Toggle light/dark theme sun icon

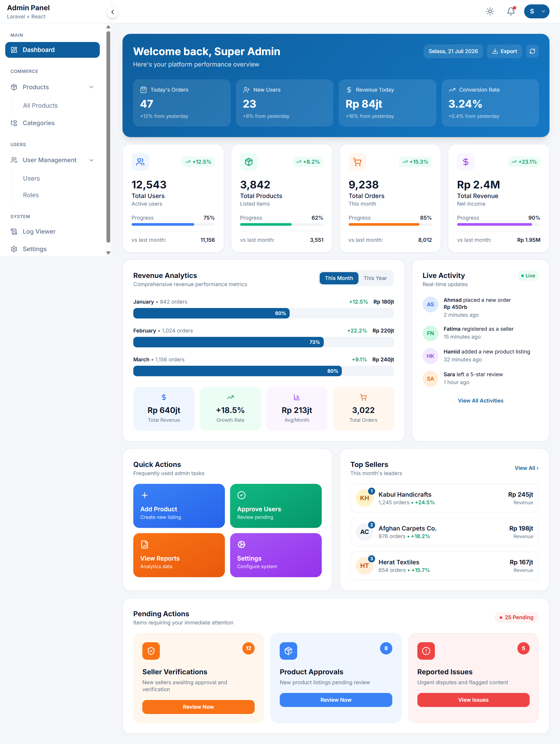coord(490,11)
